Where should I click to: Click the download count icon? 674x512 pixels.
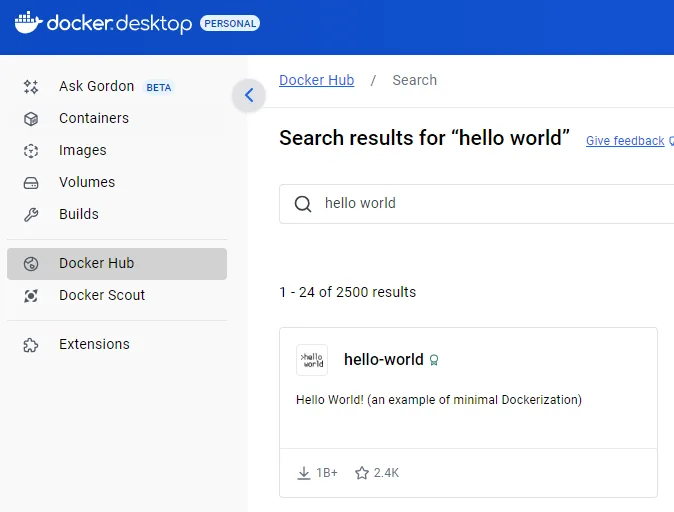coord(304,473)
